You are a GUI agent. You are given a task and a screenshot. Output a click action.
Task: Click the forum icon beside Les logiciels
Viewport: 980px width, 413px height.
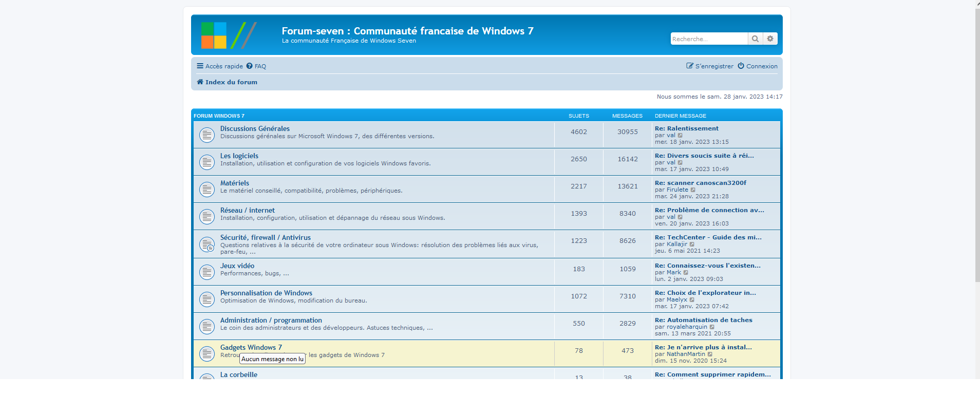pos(207,162)
